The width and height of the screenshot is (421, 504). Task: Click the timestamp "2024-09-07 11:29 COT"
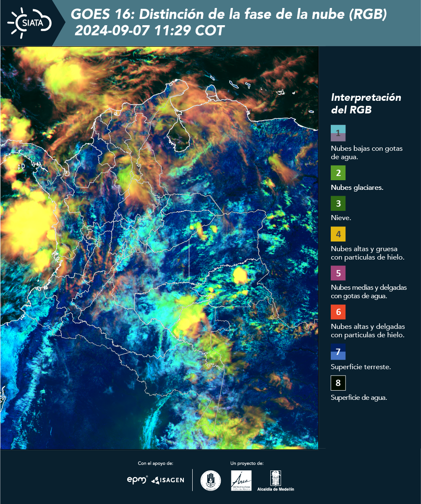(x=149, y=31)
